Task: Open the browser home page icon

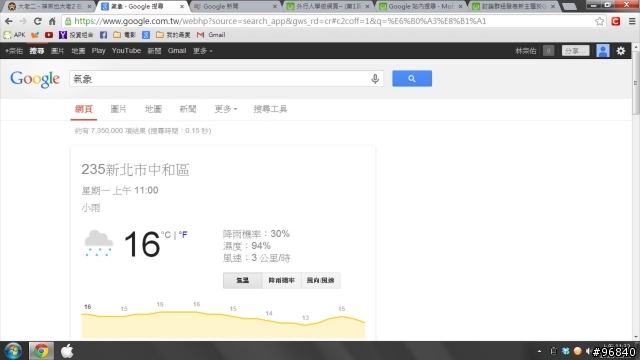Action: 52,21
